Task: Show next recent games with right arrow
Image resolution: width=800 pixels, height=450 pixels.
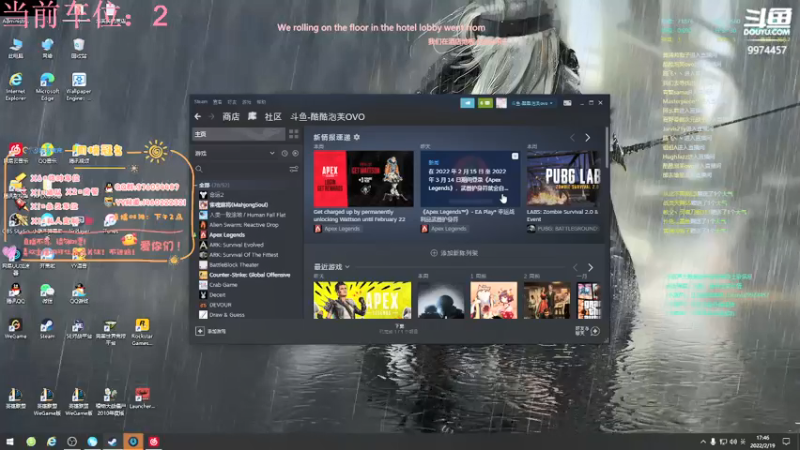Action: [x=590, y=267]
